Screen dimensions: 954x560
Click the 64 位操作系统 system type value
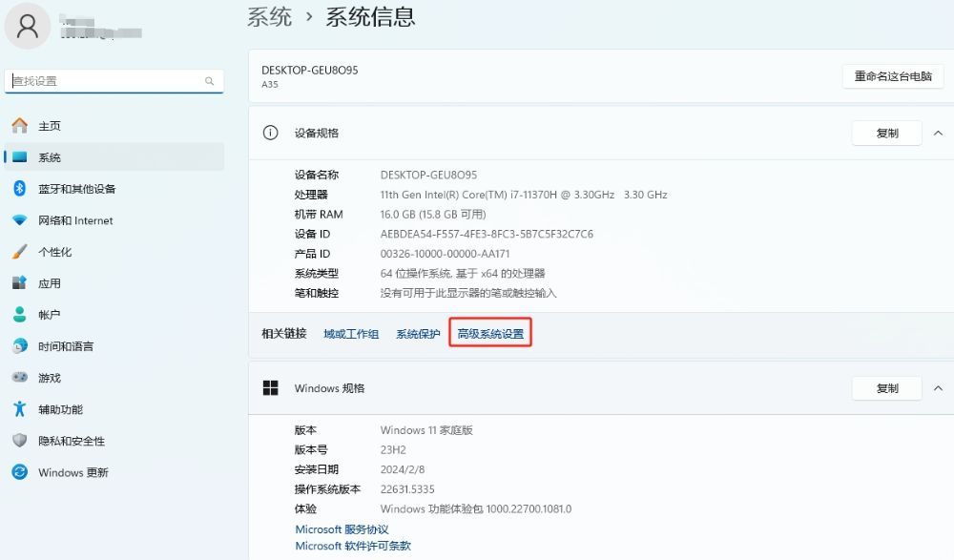click(463, 273)
